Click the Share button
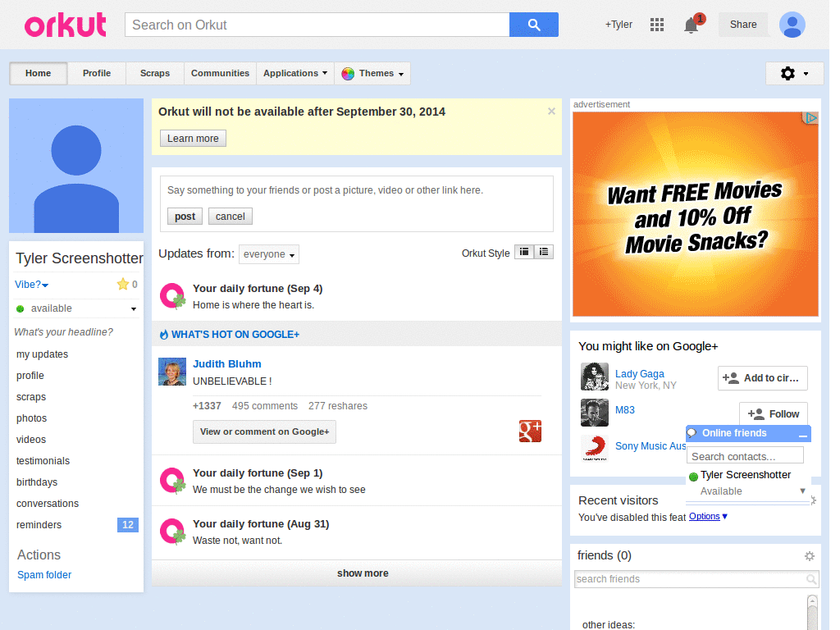 pos(743,25)
